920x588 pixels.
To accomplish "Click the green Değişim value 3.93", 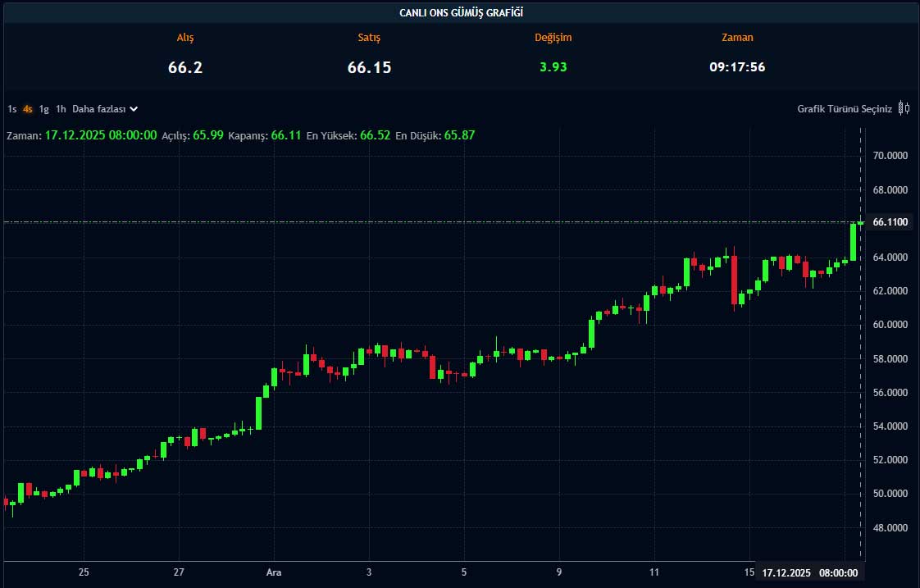I will [x=553, y=67].
